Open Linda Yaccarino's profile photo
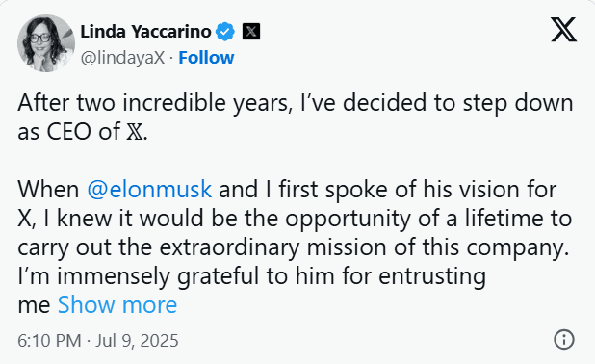This screenshot has width=595, height=364. 46,43
